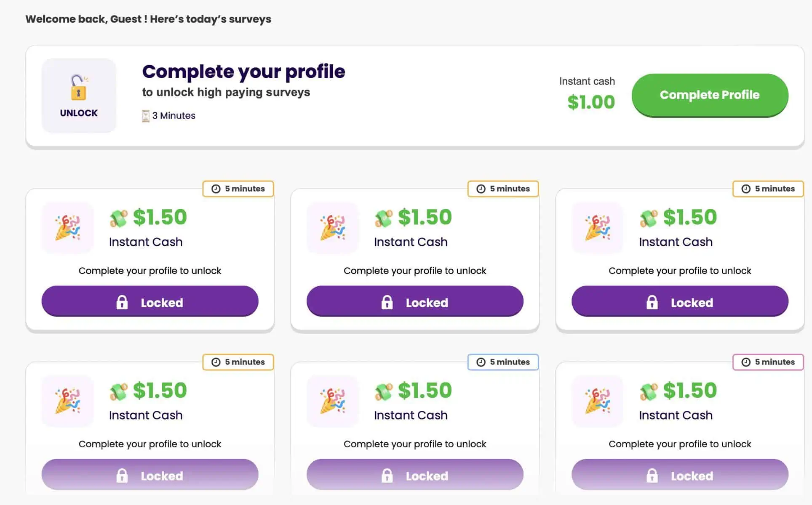This screenshot has height=505, width=812.
Task: Click the party popper icon in the bottom-right card
Action: point(597,401)
